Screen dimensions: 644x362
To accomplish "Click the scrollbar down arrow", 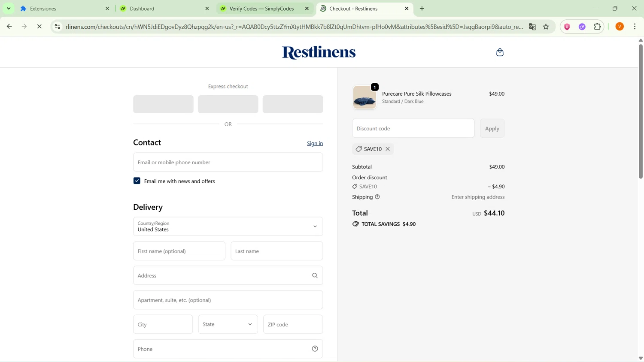I will click(x=641, y=359).
